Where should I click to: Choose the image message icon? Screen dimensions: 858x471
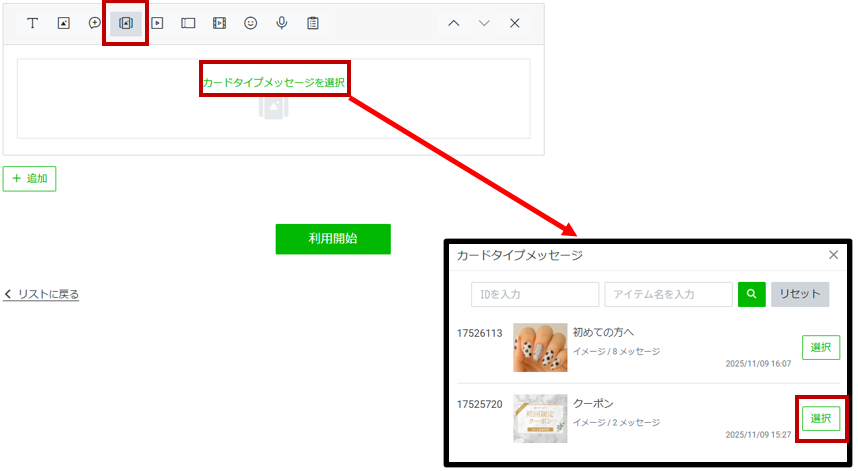pos(63,23)
